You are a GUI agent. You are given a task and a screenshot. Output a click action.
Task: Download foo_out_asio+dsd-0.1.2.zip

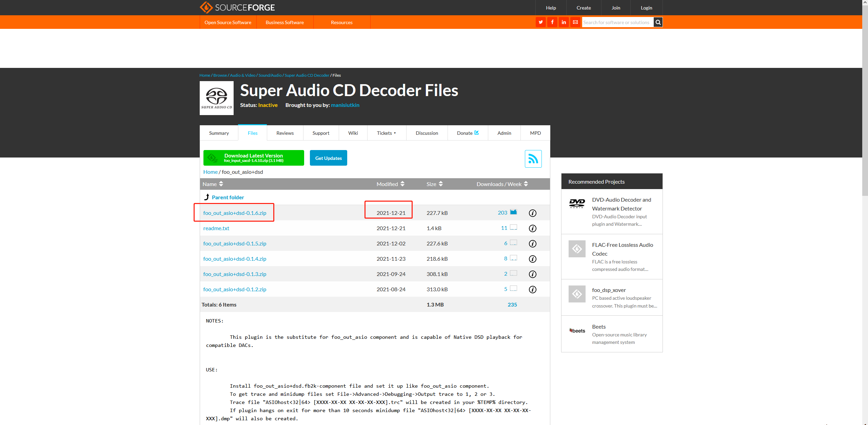tap(235, 290)
